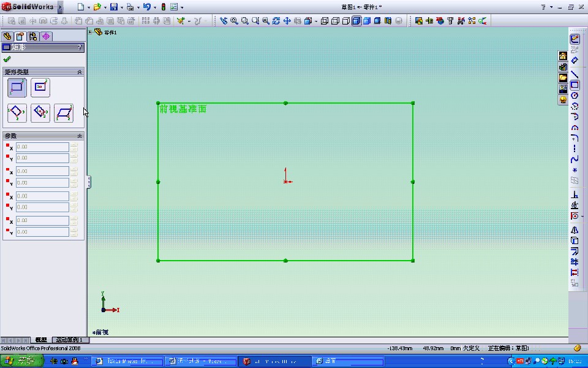The height and width of the screenshot is (368, 588).
Task: Open the dropdown arrow beside Print
Action: pos(138,7)
